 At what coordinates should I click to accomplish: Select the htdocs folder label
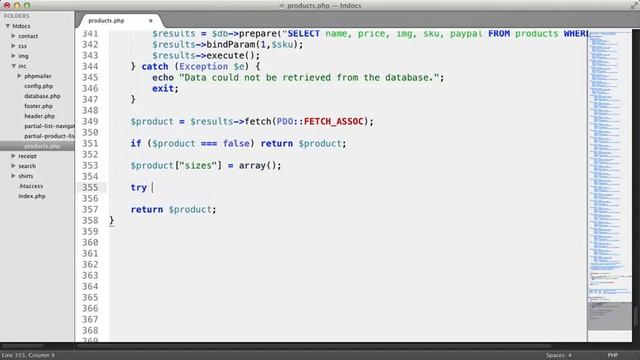tap(21, 26)
